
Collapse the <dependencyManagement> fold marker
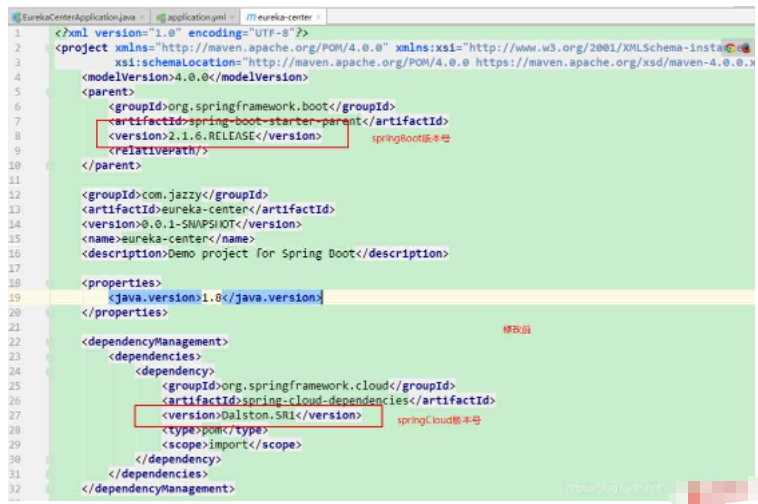pos(48,342)
